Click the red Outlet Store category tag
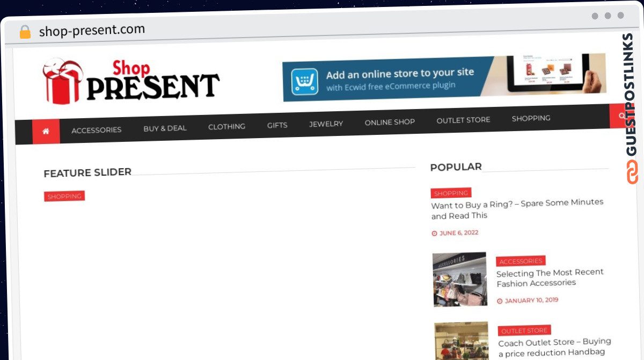This screenshot has width=644, height=360. point(524,331)
